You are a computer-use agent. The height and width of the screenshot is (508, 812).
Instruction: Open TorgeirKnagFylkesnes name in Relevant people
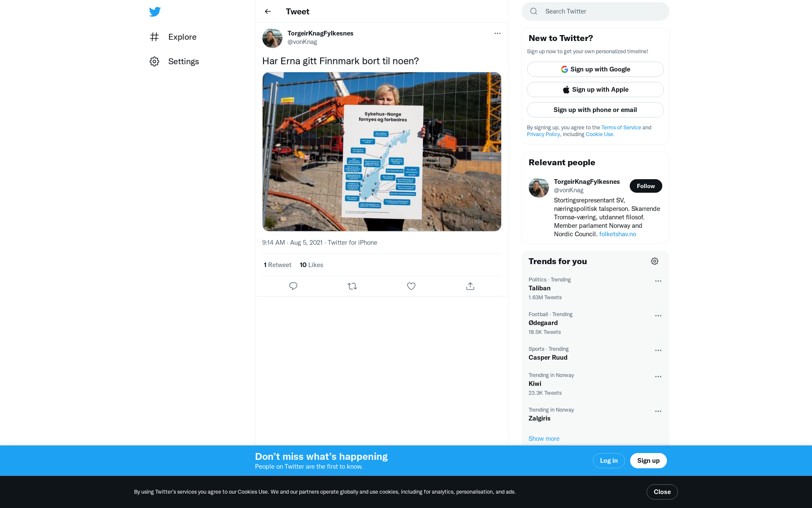click(587, 182)
